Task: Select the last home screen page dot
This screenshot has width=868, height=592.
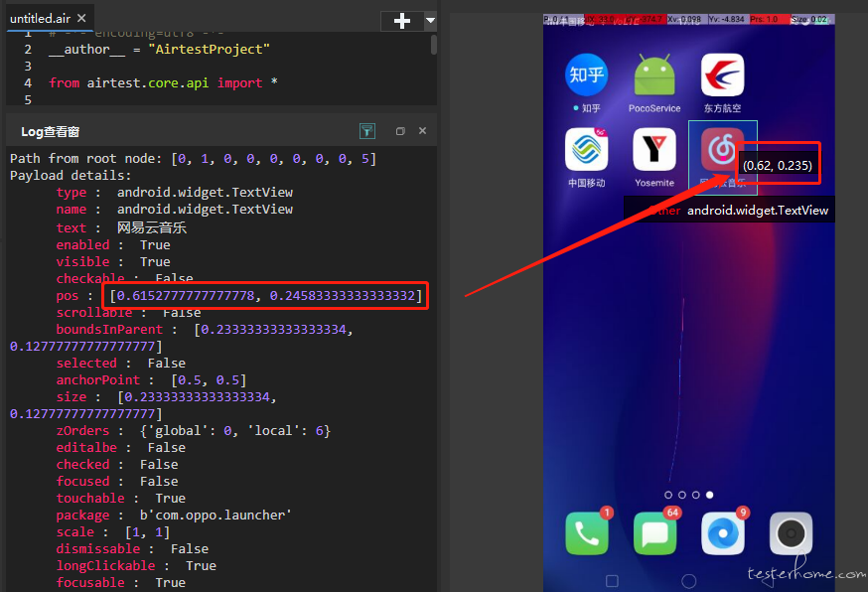Action: [710, 495]
